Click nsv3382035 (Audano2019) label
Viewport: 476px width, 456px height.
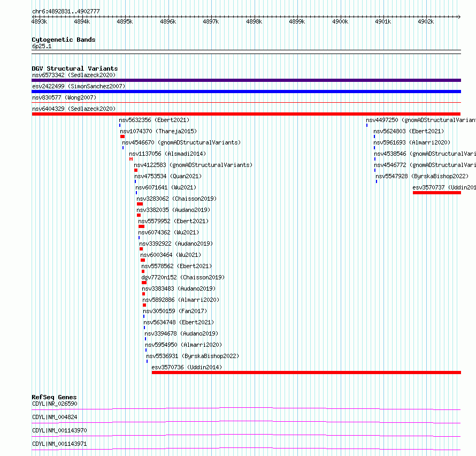173,210
